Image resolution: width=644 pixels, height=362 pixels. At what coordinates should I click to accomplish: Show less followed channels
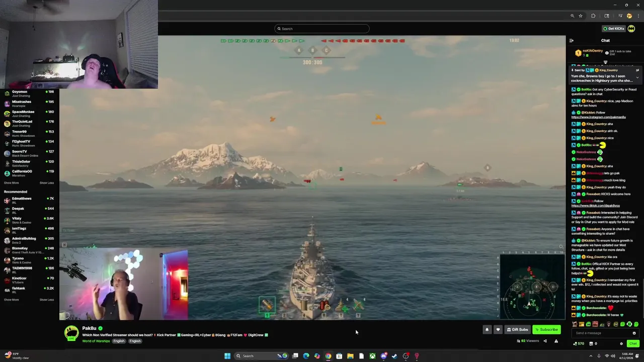[x=47, y=183]
